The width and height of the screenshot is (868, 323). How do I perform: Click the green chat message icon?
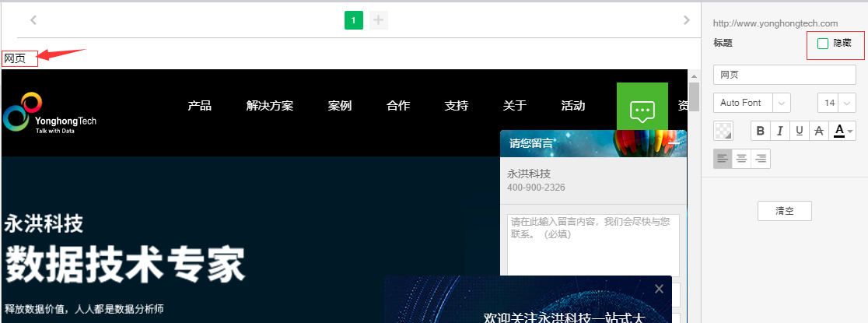click(642, 111)
